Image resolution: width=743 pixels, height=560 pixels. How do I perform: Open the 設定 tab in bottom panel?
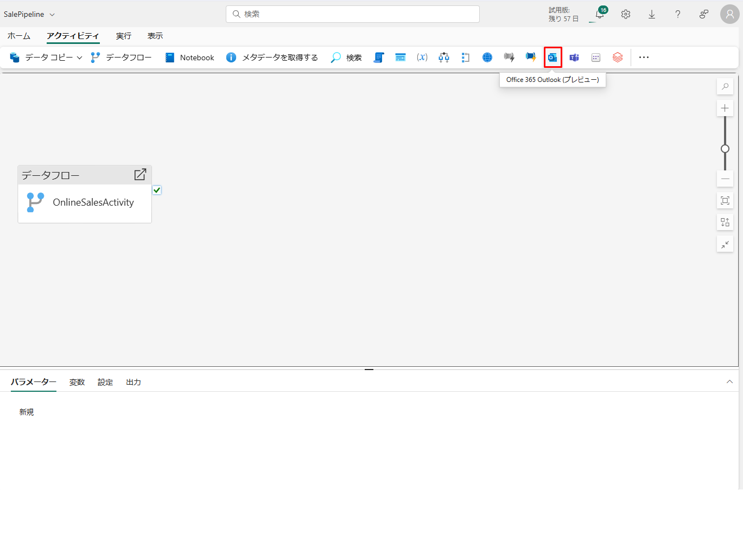(x=105, y=382)
